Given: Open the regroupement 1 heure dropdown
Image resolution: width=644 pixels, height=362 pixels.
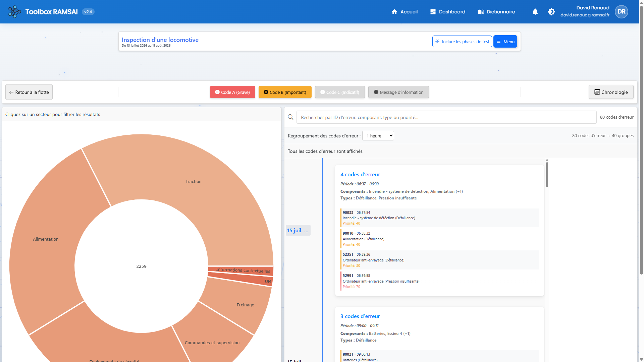Looking at the screenshot, I should tap(378, 136).
